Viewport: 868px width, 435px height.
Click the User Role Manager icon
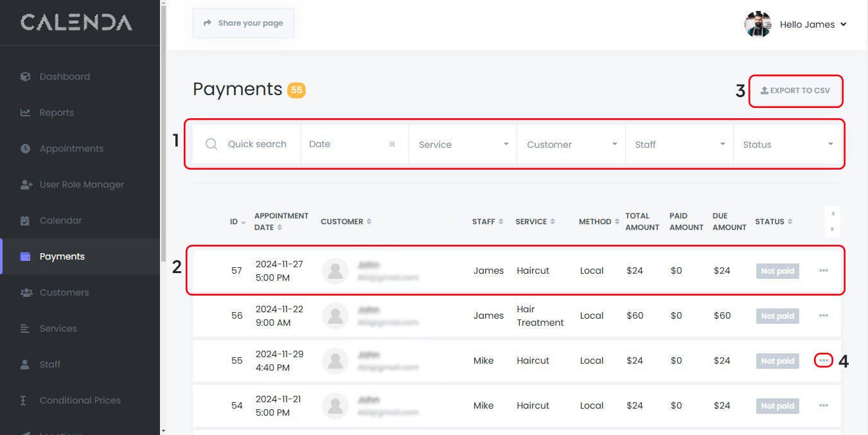click(x=26, y=184)
